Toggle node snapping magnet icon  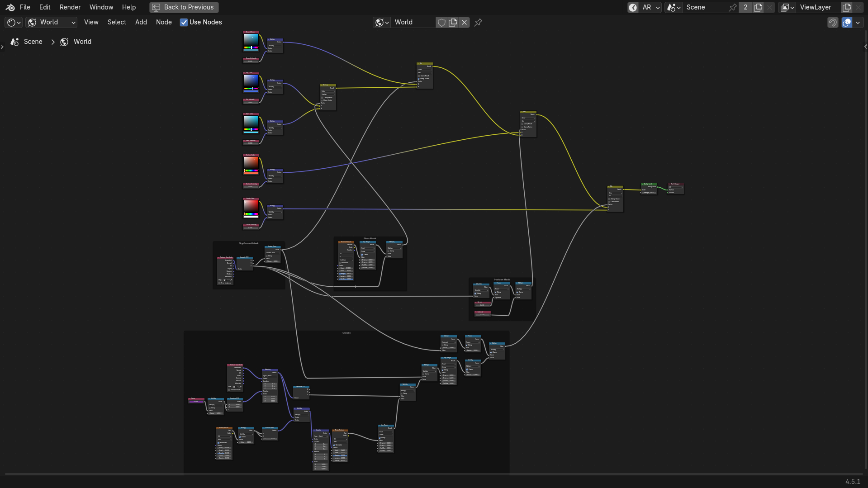(832, 22)
